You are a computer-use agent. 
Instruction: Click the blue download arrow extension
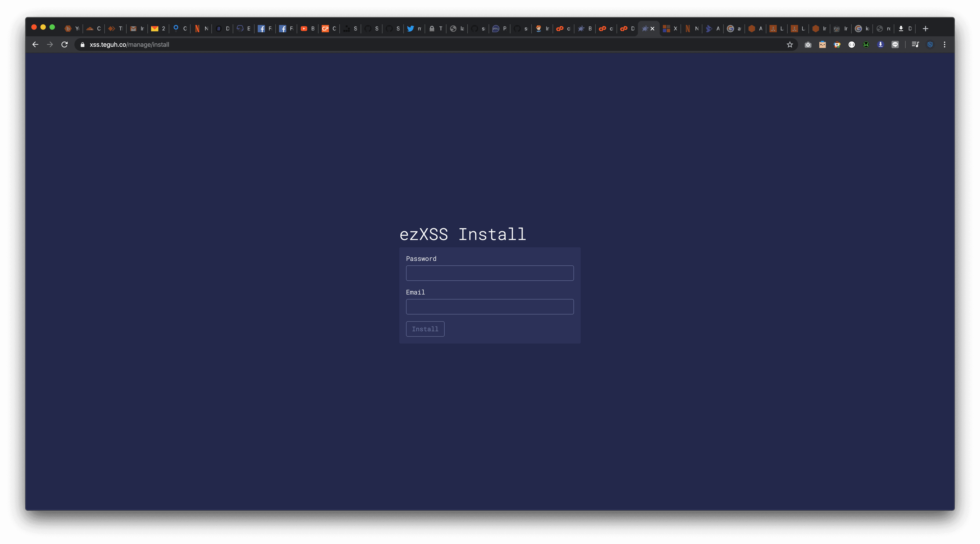point(880,45)
